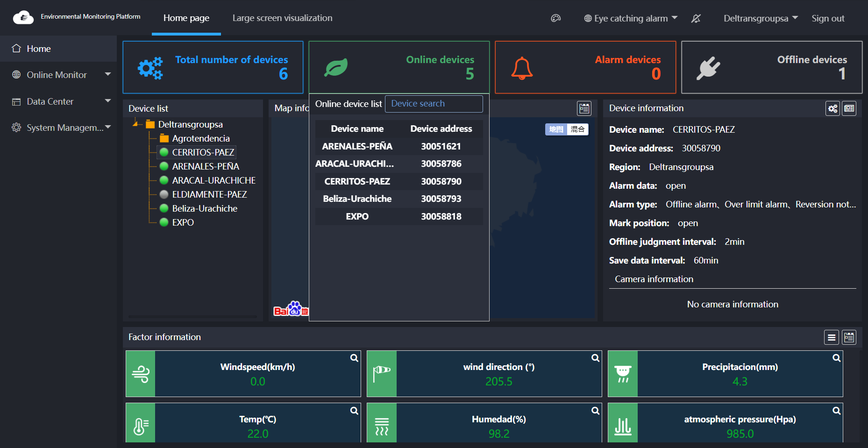The image size is (868, 448).
Task: Click Sign out link
Action: [x=828, y=18]
